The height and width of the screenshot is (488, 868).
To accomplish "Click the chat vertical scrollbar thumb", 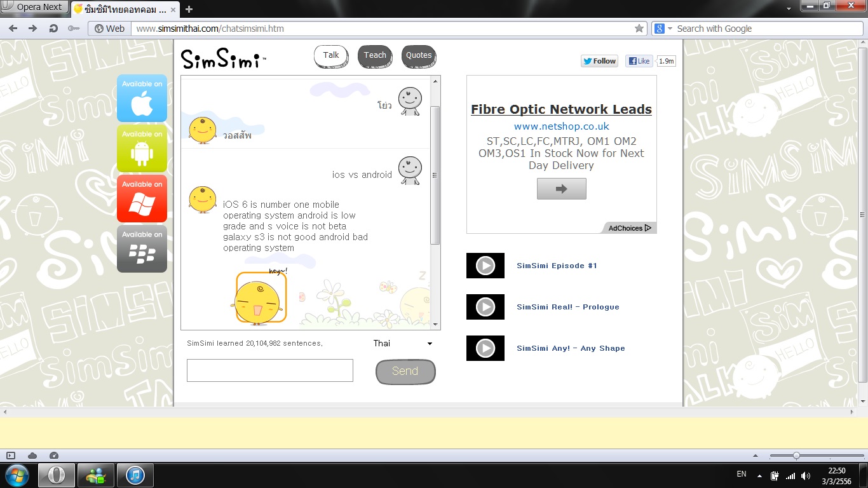I will [435, 175].
